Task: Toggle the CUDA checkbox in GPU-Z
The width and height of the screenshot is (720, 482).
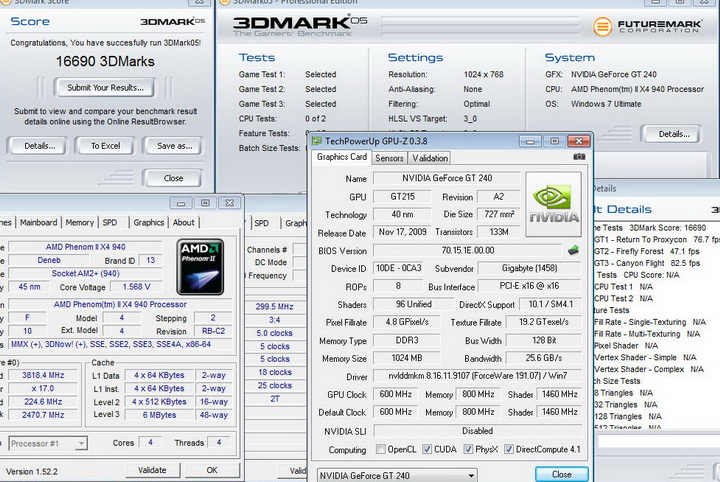Action: click(427, 449)
